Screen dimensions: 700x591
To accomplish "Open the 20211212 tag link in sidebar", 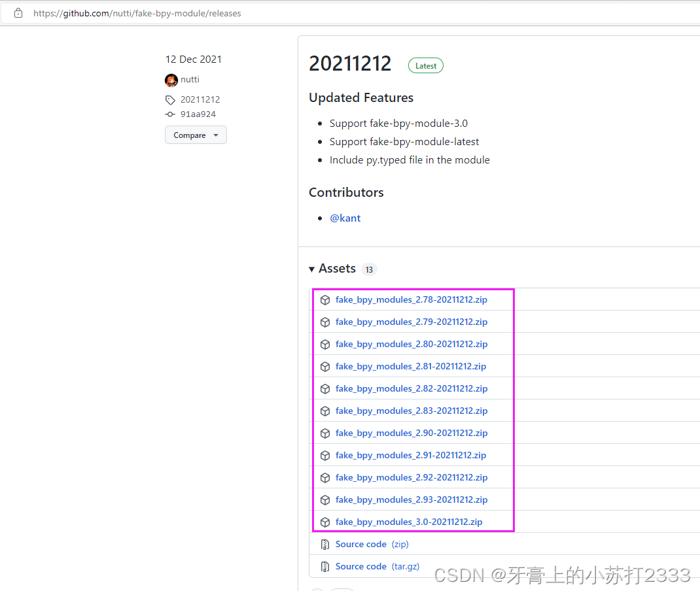I will (x=200, y=99).
